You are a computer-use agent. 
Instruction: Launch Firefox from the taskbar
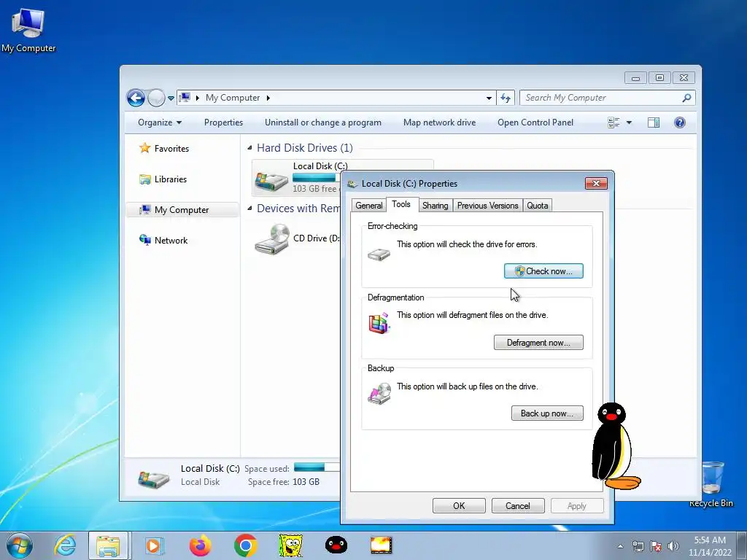point(200,545)
